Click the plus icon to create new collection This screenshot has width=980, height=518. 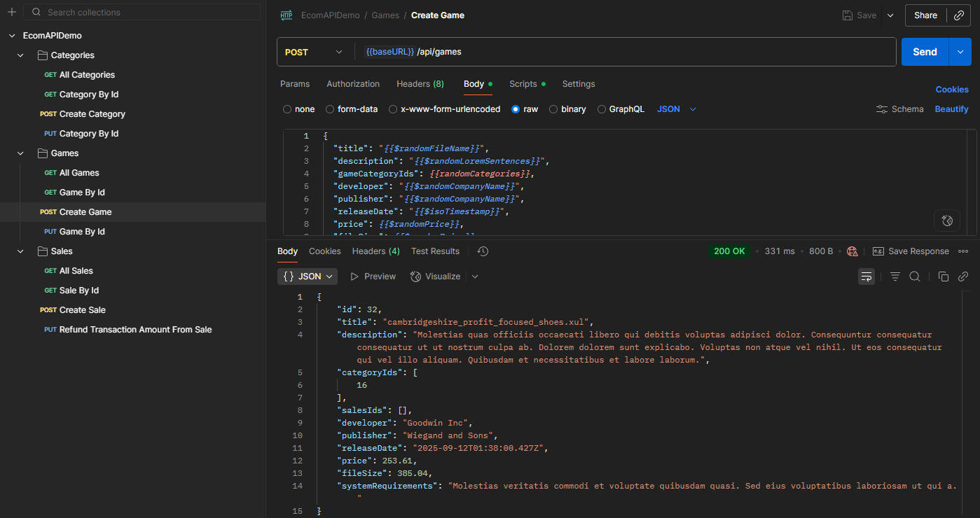click(x=11, y=13)
